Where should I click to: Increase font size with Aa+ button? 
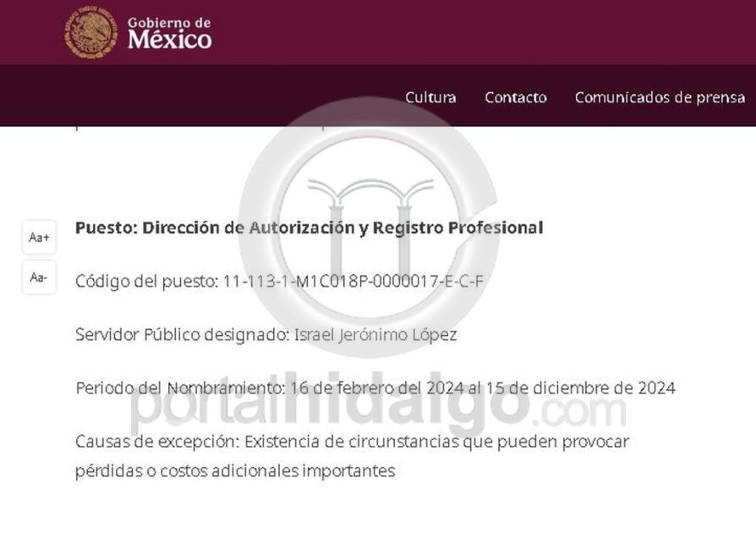(39, 238)
